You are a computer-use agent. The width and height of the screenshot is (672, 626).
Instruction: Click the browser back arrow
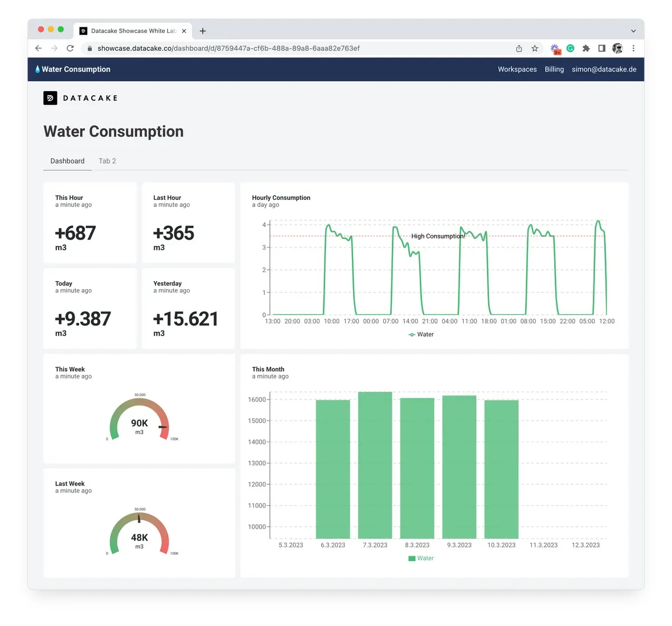(39, 48)
